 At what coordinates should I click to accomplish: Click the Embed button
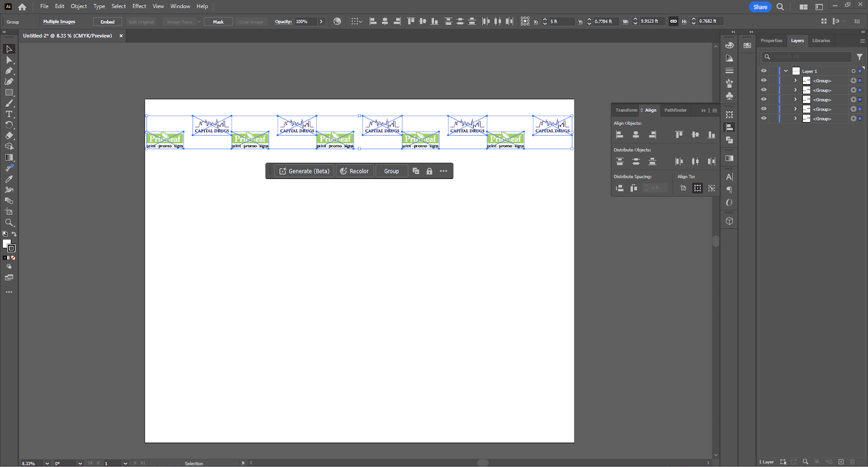tap(107, 22)
